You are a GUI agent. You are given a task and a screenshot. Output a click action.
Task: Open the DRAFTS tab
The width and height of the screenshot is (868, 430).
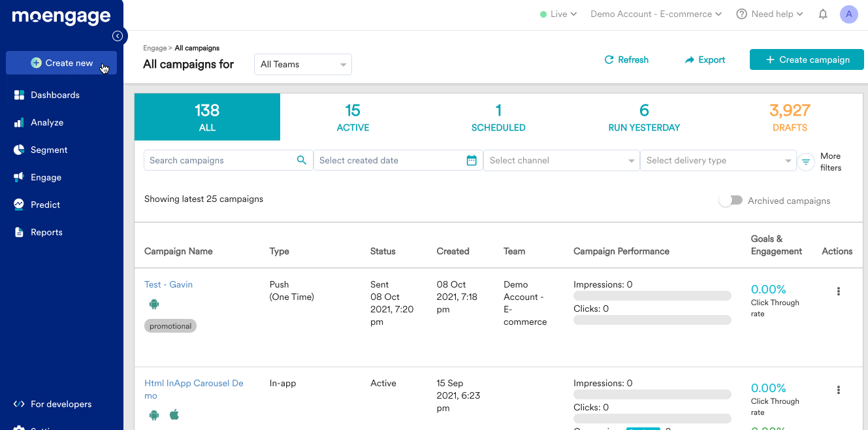(x=790, y=117)
